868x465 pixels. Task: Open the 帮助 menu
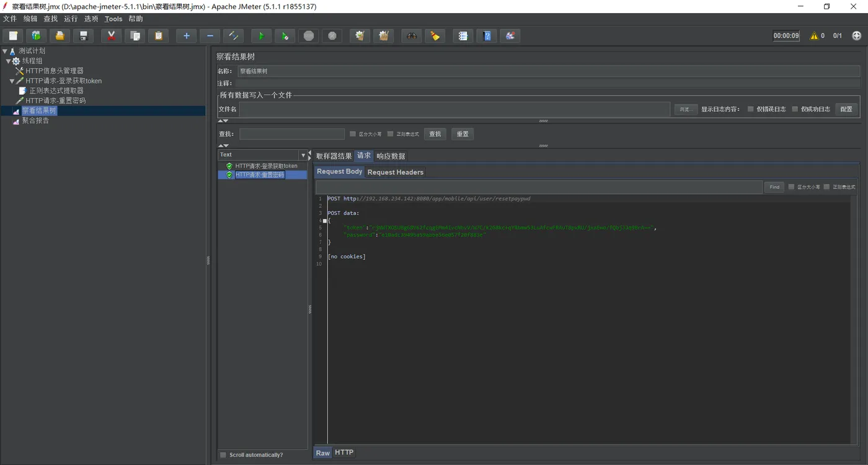click(136, 19)
